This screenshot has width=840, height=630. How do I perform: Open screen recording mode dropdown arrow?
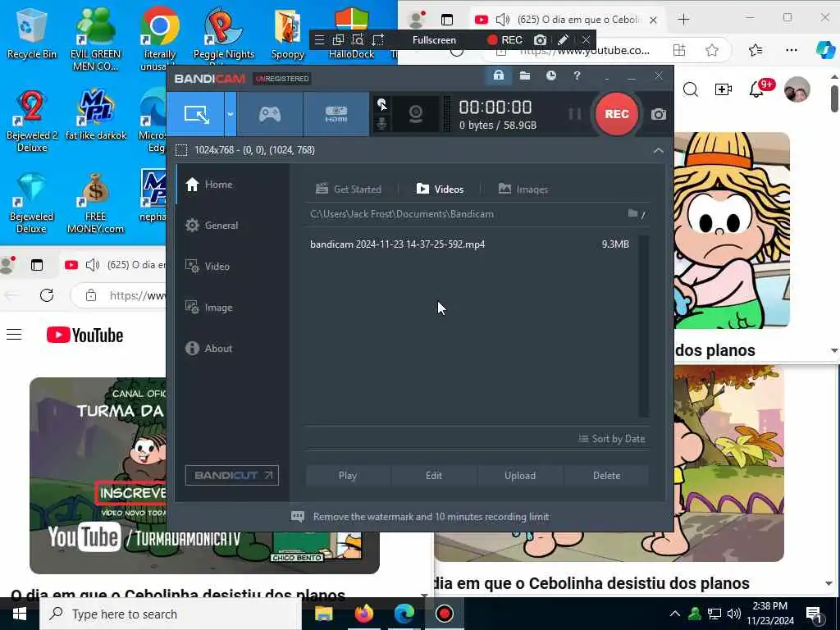[231, 114]
